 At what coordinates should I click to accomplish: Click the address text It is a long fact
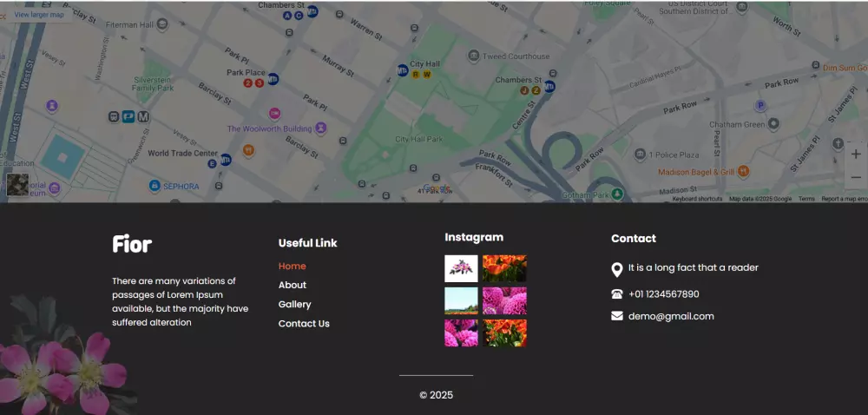pyautogui.click(x=693, y=267)
